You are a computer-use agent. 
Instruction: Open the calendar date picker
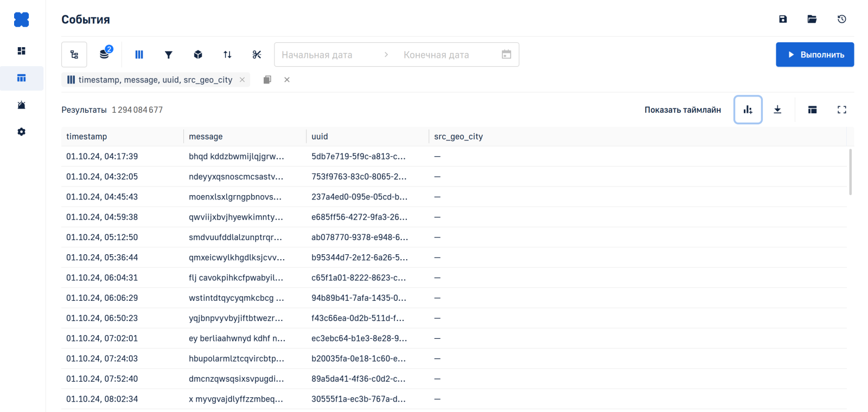[506, 55]
